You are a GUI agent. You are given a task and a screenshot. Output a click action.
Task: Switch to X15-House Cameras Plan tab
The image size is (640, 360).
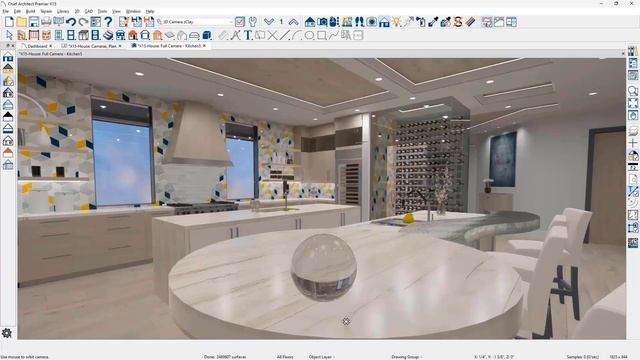tap(92, 46)
